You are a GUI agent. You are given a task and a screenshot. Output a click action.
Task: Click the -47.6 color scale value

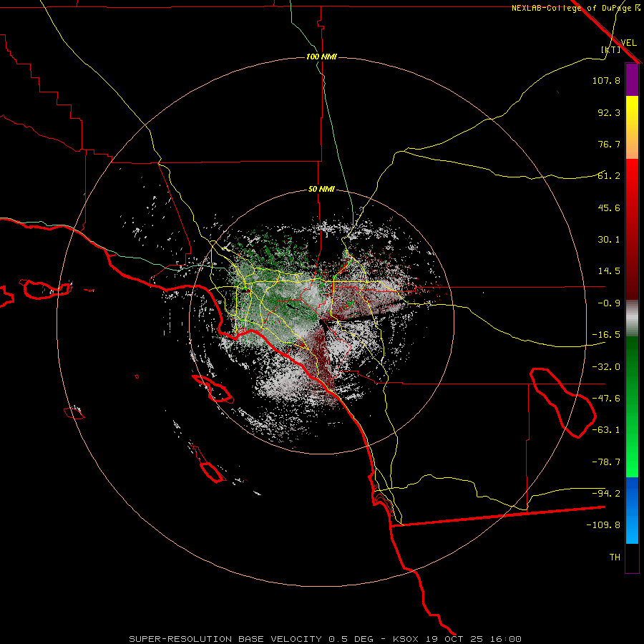[606, 399]
